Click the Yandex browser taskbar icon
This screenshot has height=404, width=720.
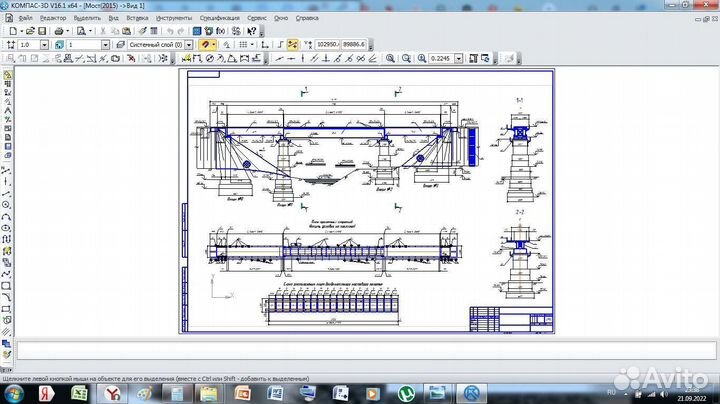114,392
